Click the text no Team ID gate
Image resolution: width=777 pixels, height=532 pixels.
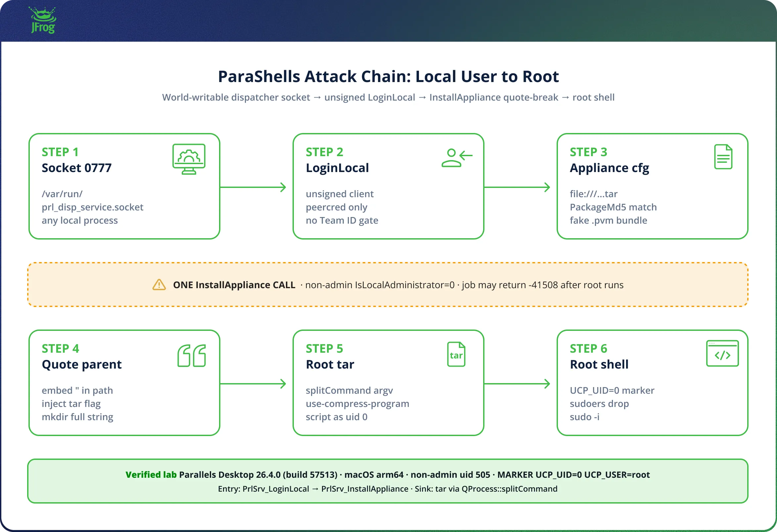click(342, 221)
